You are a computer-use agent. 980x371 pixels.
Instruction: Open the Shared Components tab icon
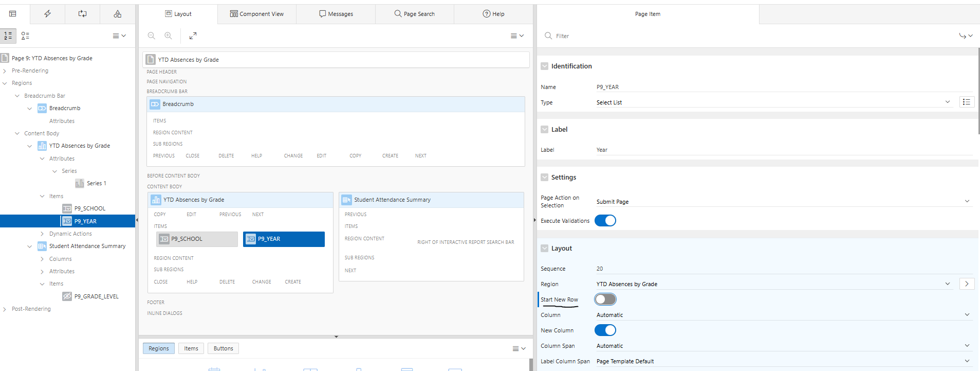coord(117,14)
